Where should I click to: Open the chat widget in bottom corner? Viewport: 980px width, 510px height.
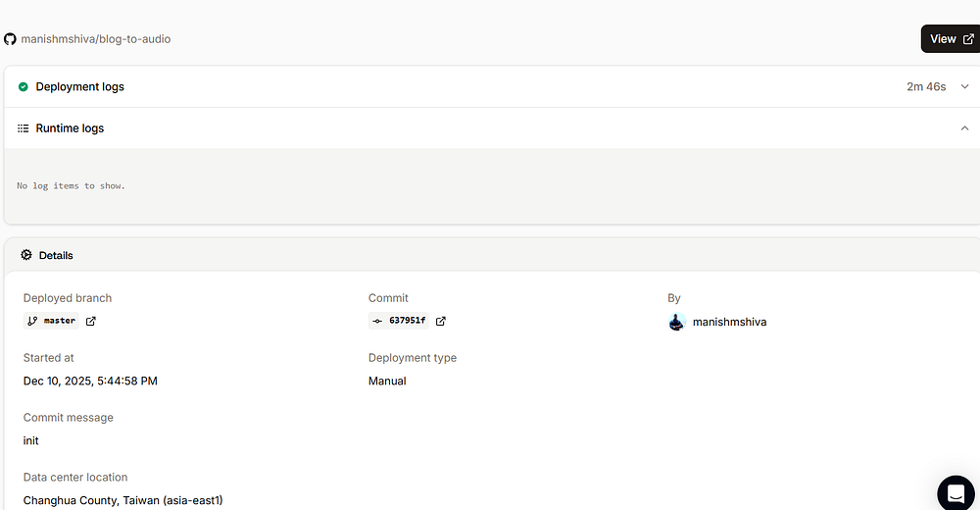click(x=955, y=492)
